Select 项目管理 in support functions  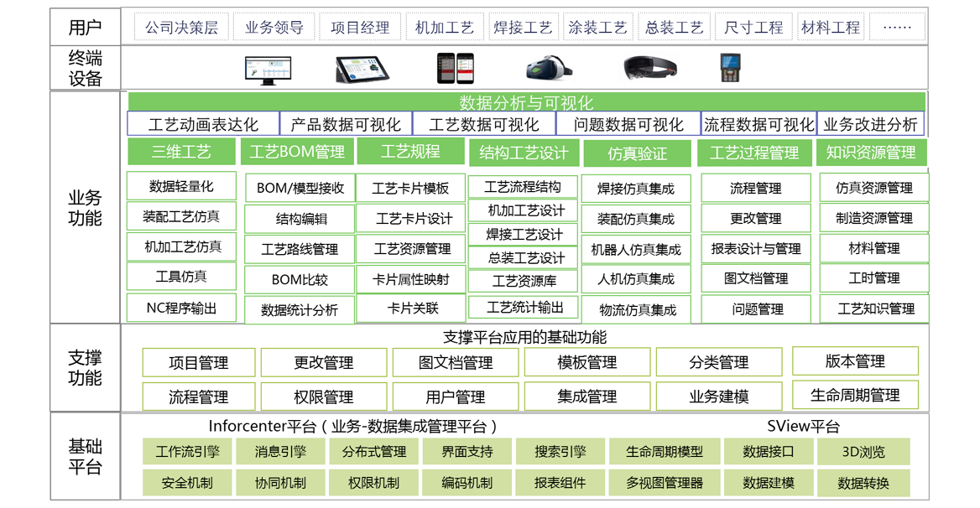click(x=199, y=363)
